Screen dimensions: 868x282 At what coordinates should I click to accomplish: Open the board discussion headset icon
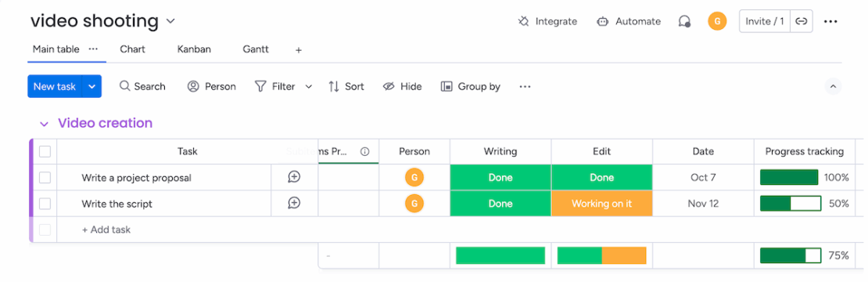click(x=685, y=22)
